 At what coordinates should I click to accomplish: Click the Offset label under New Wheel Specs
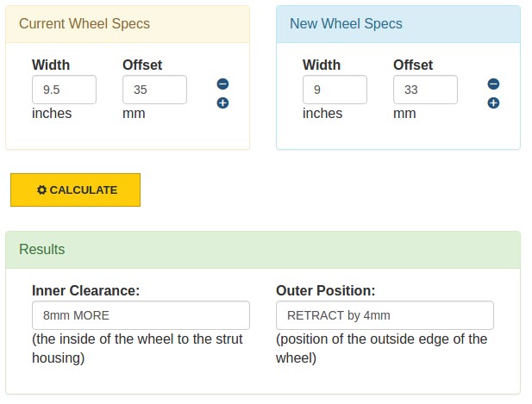pos(413,65)
